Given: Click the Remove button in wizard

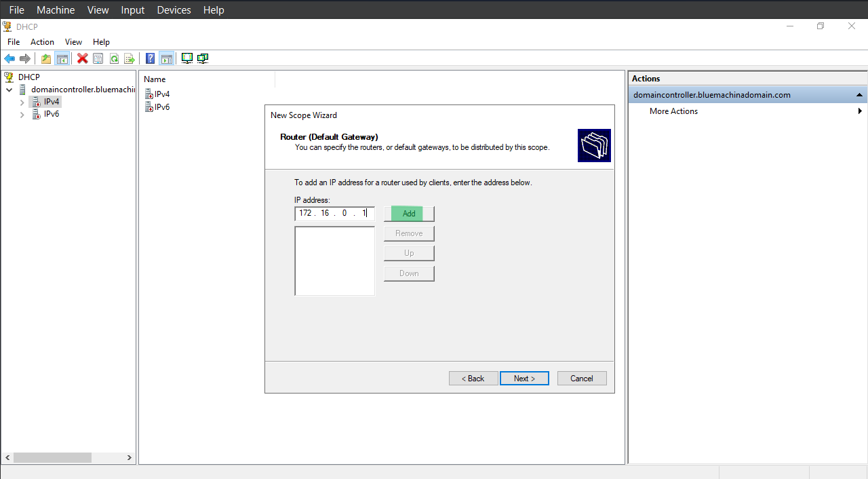Looking at the screenshot, I should coord(409,233).
